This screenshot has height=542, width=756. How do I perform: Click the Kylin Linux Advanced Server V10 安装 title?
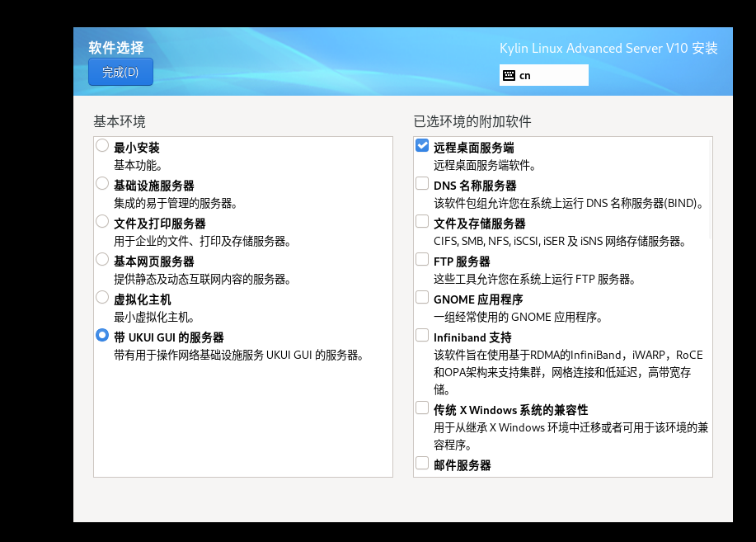pyautogui.click(x=608, y=49)
